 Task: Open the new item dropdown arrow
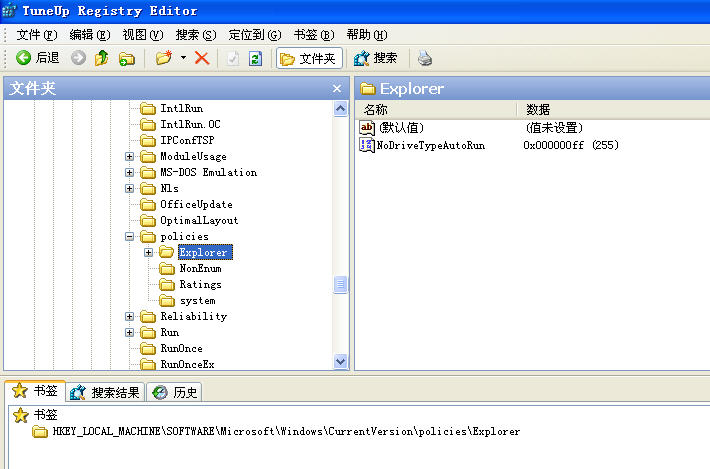(183, 57)
